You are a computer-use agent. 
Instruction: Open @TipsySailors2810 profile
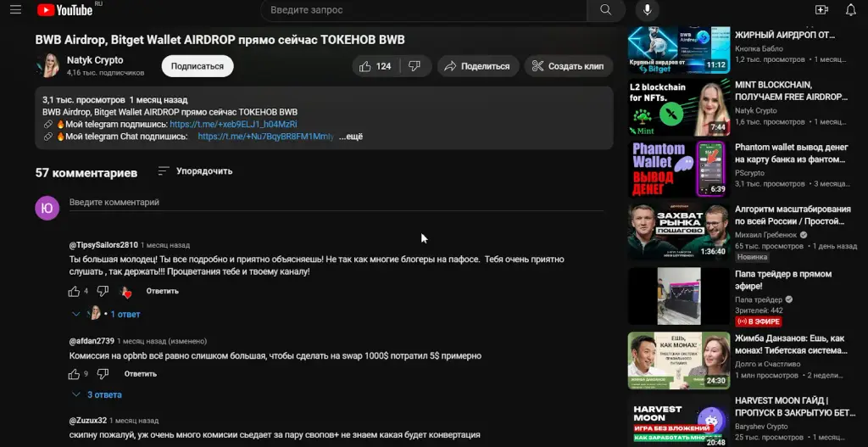103,245
